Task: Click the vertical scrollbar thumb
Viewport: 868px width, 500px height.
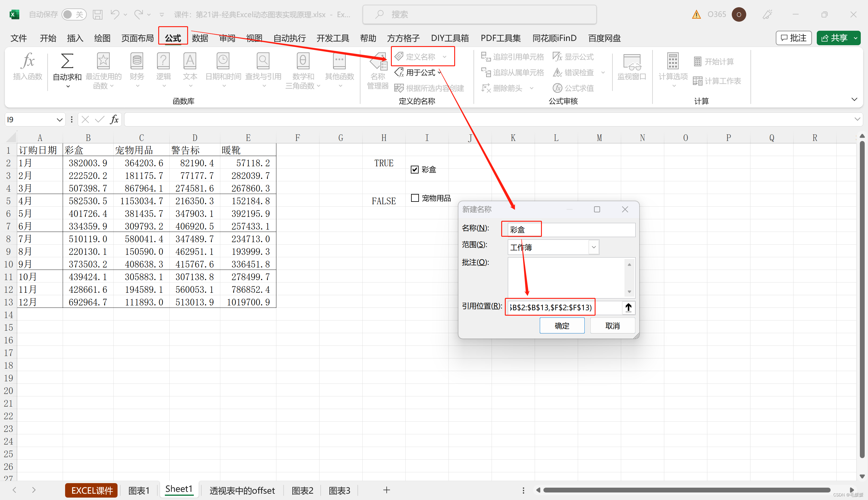Action: coord(862,299)
